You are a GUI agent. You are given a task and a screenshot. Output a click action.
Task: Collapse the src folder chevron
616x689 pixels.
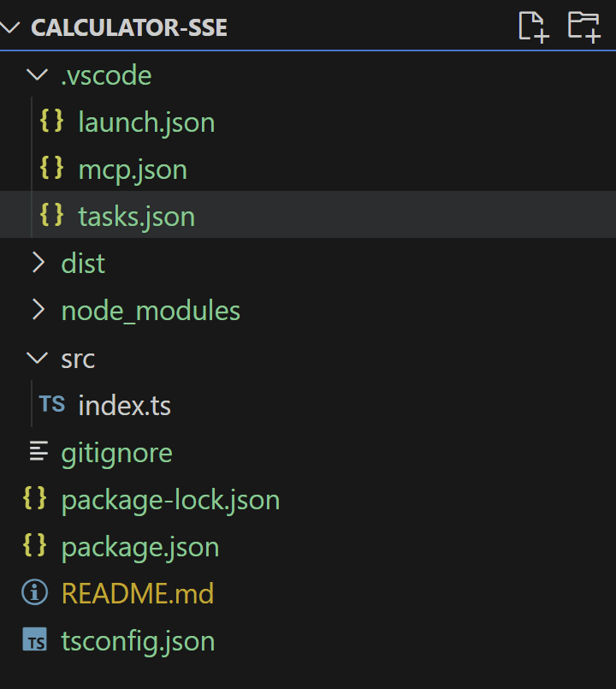coord(38,357)
